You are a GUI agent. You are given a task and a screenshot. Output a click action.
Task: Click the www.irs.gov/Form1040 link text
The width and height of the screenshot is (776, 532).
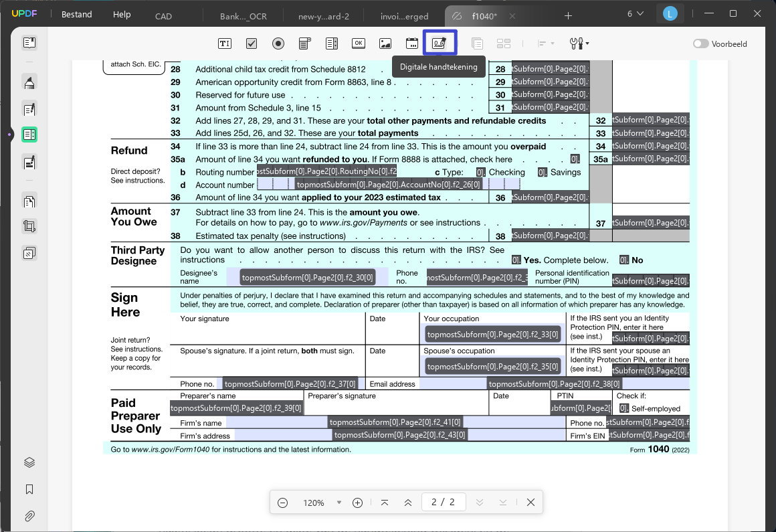pos(170,449)
